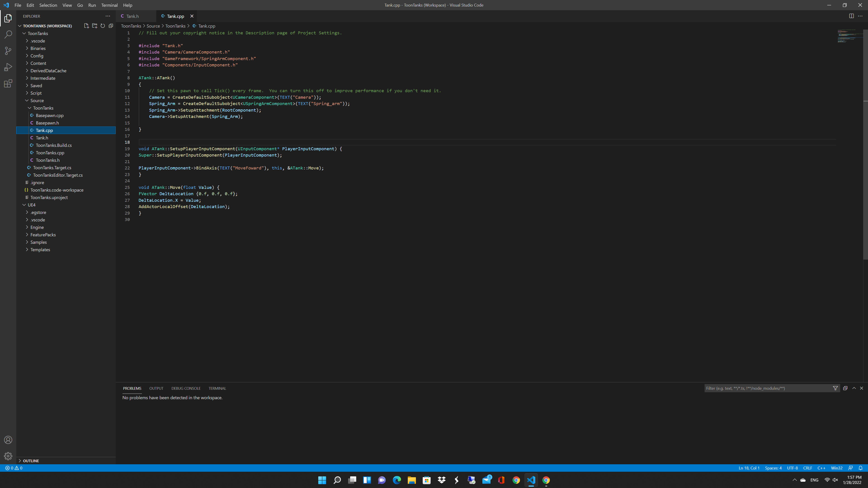Open the Search view in the activity bar
This screenshot has width=868, height=488.
8,34
